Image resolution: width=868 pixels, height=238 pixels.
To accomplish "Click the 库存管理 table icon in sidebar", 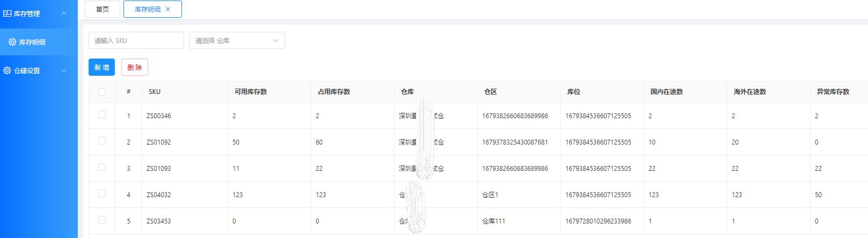I will point(8,13).
